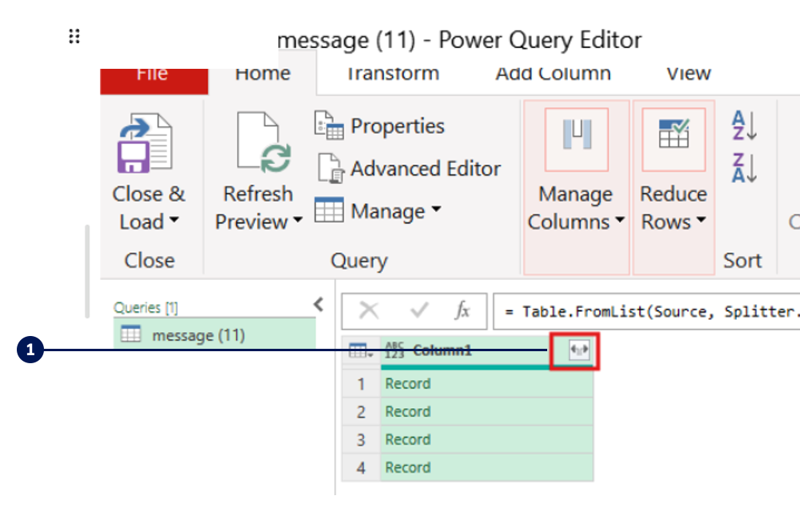Cancel the formula edit with X
This screenshot has height=532, width=800.
(369, 311)
